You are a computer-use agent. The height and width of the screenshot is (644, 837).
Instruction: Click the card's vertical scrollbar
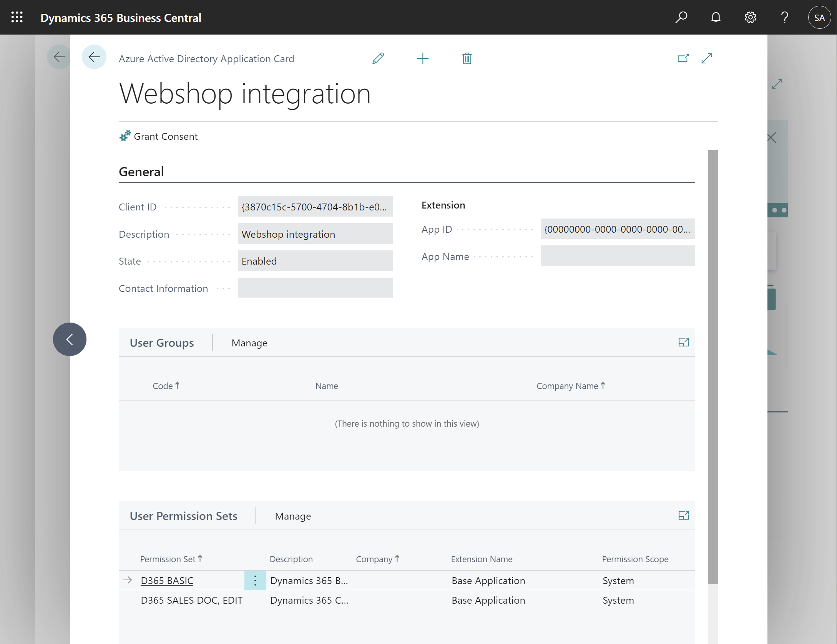pos(713,367)
